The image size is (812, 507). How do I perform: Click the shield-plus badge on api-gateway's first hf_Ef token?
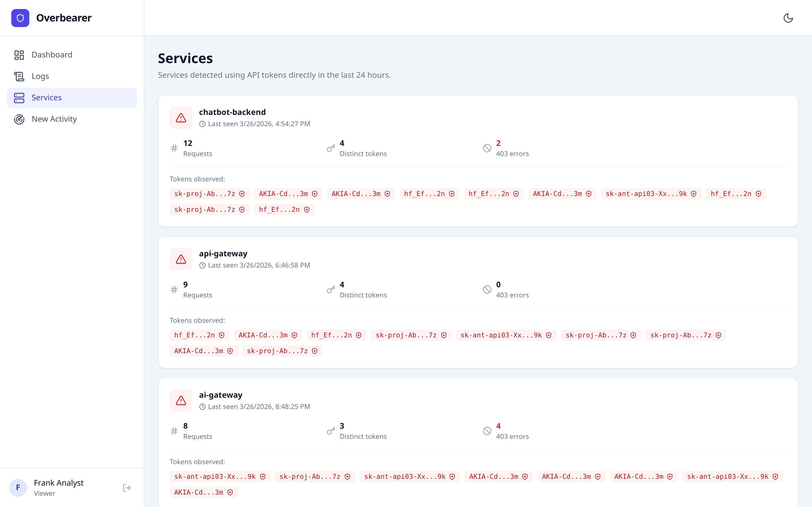tap(221, 335)
